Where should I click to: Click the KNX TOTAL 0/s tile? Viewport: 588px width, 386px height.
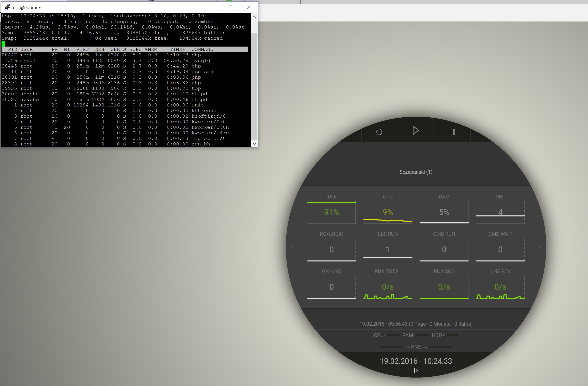[x=388, y=284]
